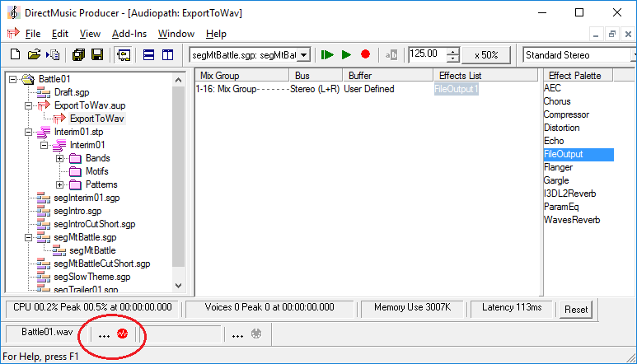This screenshot has width=637, height=364.
Task: Click the red wave recording icon
Action: point(122,334)
